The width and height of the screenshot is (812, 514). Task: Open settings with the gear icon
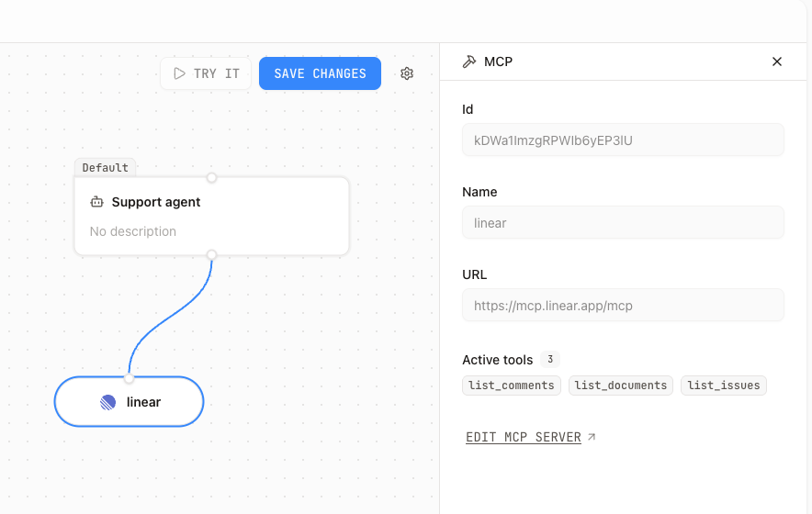pyautogui.click(x=407, y=73)
